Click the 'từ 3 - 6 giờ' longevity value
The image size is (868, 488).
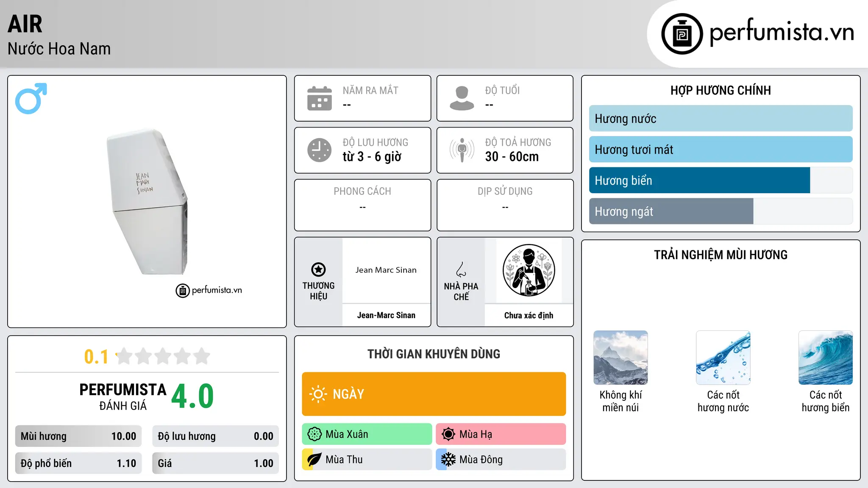click(x=372, y=157)
